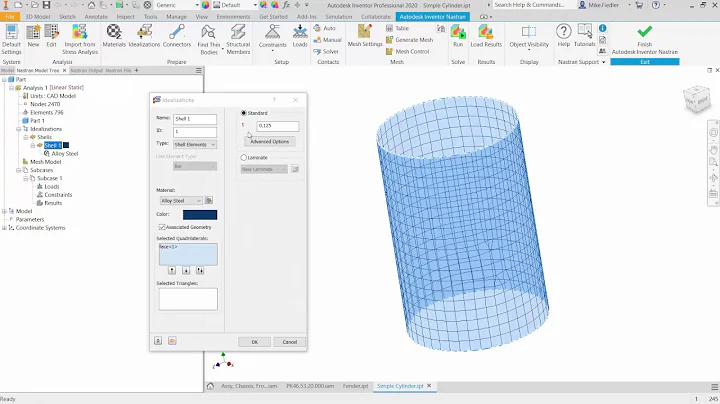The height and width of the screenshot is (404, 720).
Task: Click Shell 1 color square in tree
Action: point(66,146)
